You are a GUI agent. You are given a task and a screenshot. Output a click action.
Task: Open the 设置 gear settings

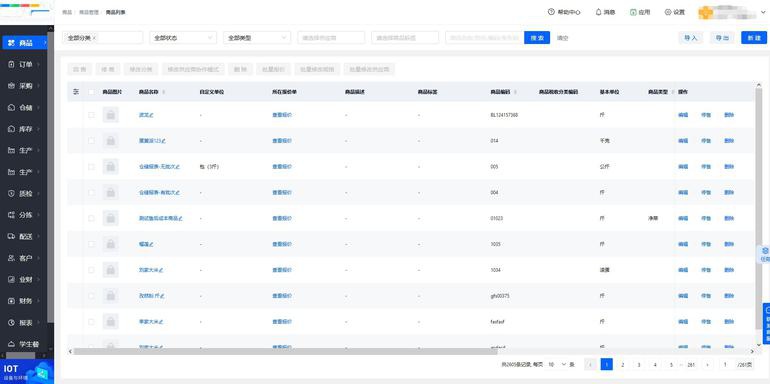tap(667, 12)
